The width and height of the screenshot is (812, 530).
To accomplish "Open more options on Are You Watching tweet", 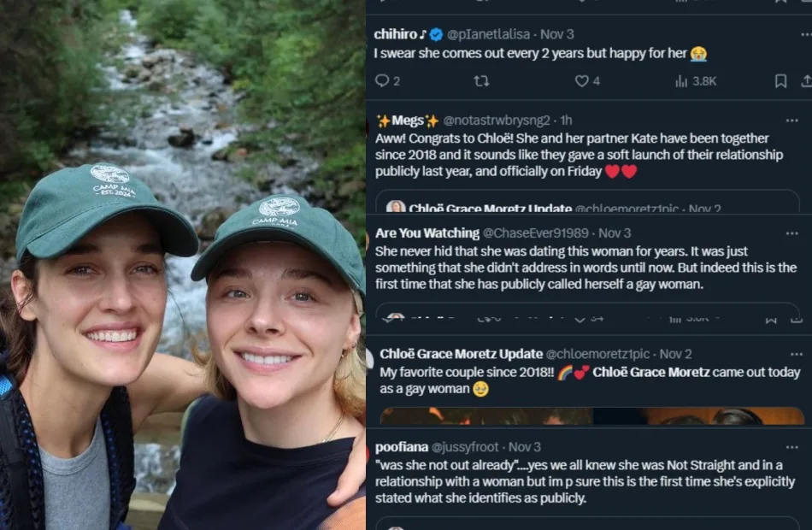I will click(797, 233).
